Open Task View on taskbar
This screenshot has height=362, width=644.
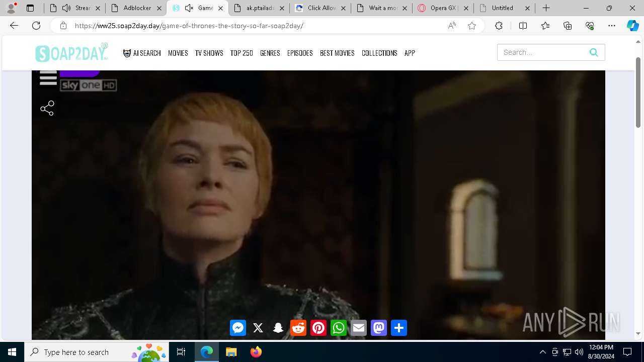181,352
